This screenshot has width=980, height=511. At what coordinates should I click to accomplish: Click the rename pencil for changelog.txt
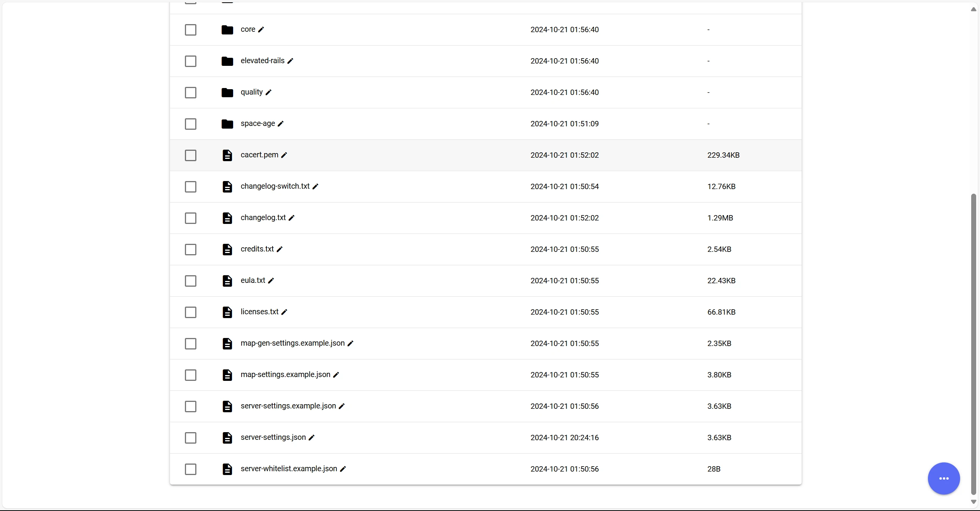coord(292,218)
